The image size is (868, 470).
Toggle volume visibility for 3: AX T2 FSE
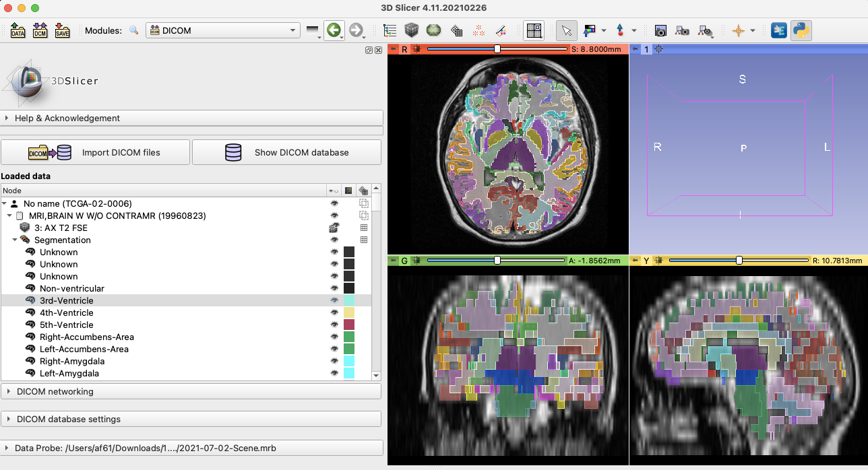click(334, 228)
